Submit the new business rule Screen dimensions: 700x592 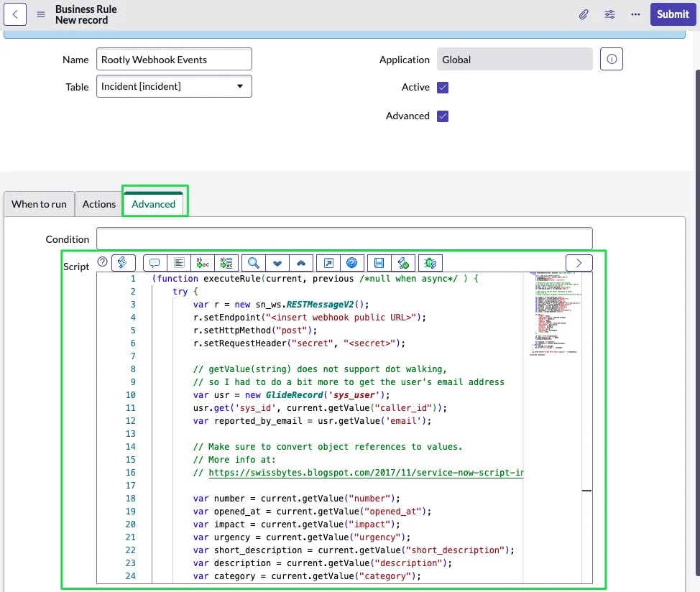[x=673, y=14]
